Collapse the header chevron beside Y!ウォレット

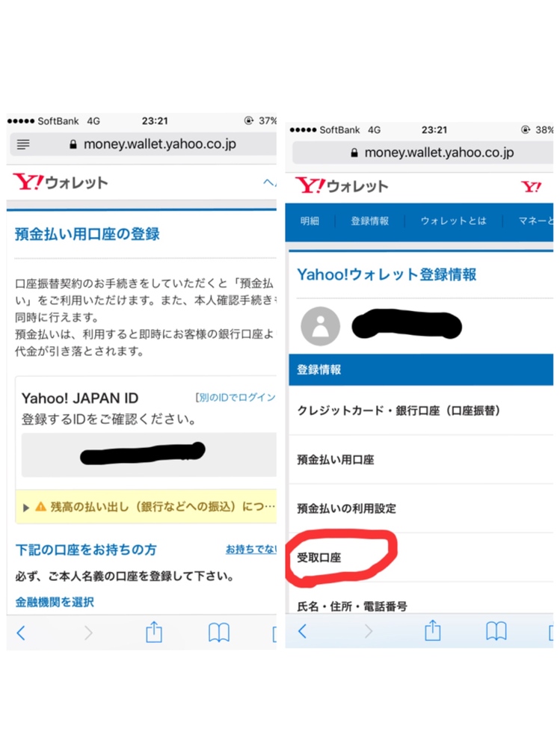[x=269, y=182]
